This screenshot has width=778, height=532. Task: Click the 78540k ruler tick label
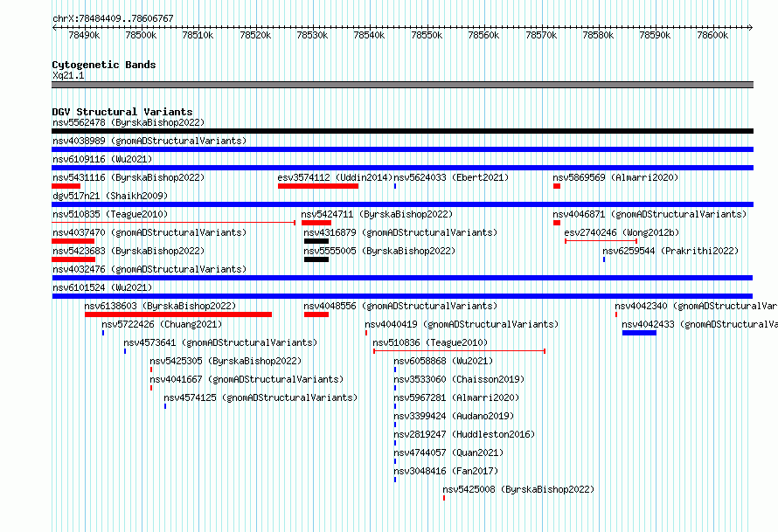369,35
